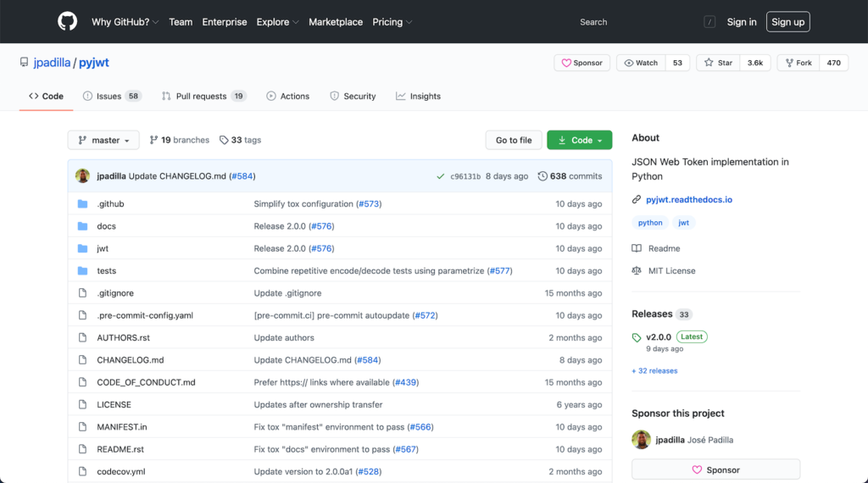Image resolution: width=868 pixels, height=483 pixels.
Task: Open the 53 watchers count
Action: point(677,63)
